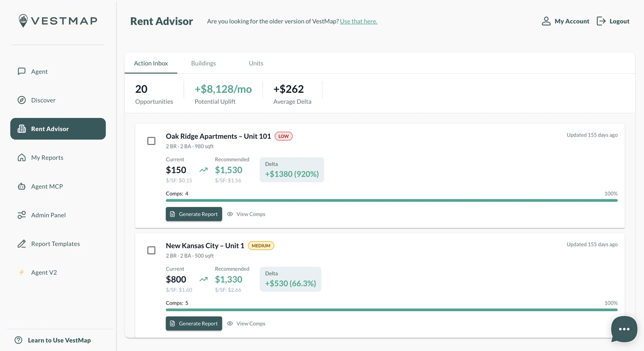This screenshot has height=351, width=644.
Task: Click the recommended rent $1,530
Action: pos(229,170)
